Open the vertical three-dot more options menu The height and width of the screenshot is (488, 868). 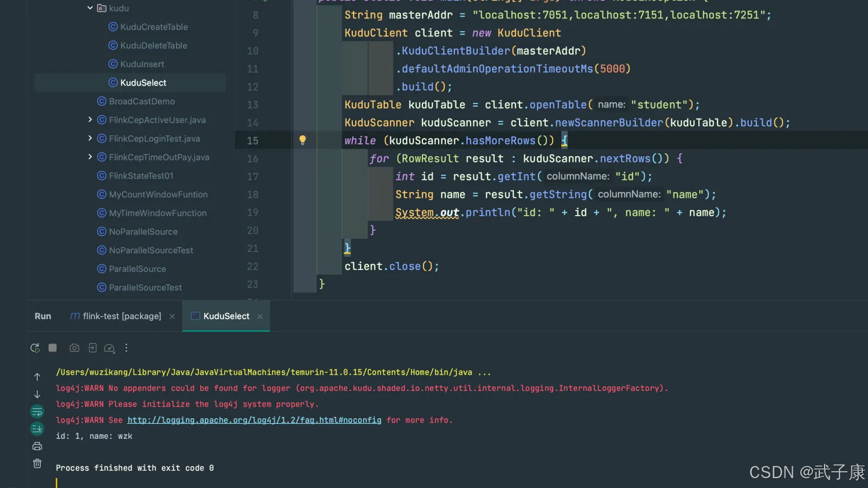coord(126,348)
